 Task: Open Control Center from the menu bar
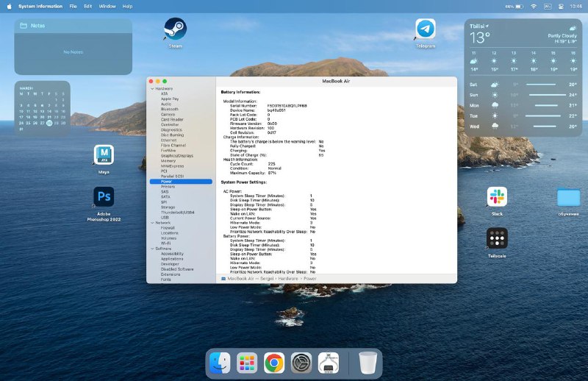point(561,7)
